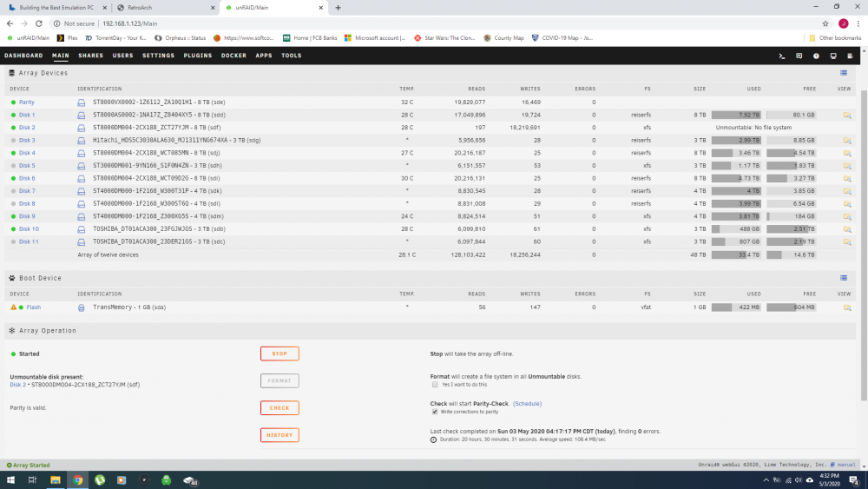Switch to the RetroArch browser tab
868x489 pixels.
pos(166,8)
